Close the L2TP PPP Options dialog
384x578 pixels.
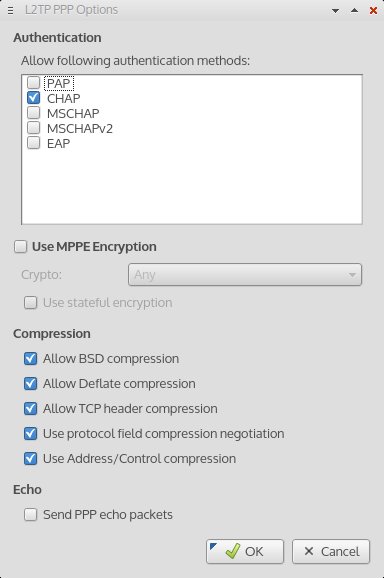click(373, 10)
